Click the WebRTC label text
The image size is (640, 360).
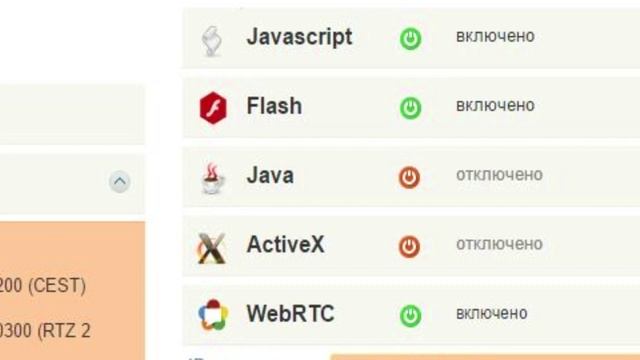point(291,314)
